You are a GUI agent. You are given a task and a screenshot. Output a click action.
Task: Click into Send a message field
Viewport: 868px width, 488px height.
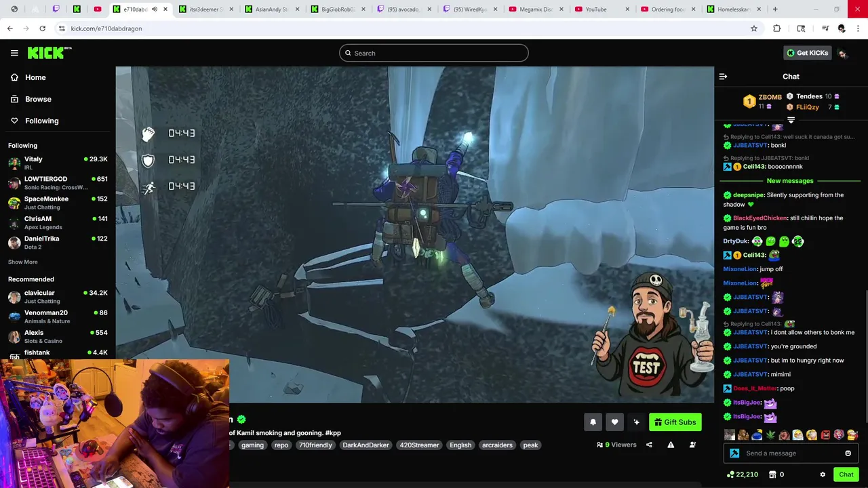(791, 453)
